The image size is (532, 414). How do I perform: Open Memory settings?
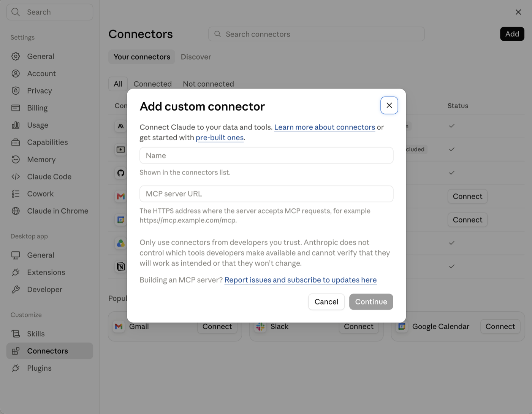[x=50, y=159]
